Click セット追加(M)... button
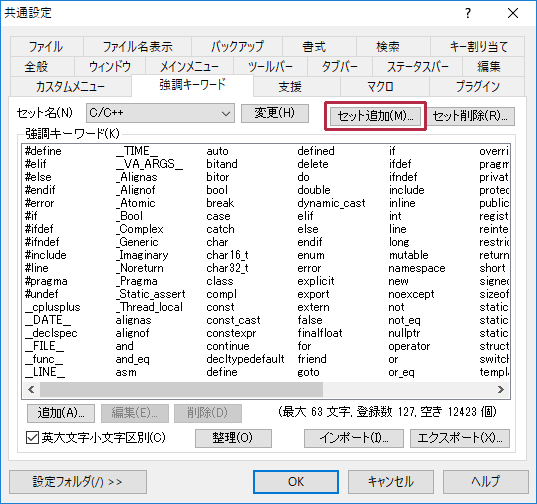 pos(375,116)
